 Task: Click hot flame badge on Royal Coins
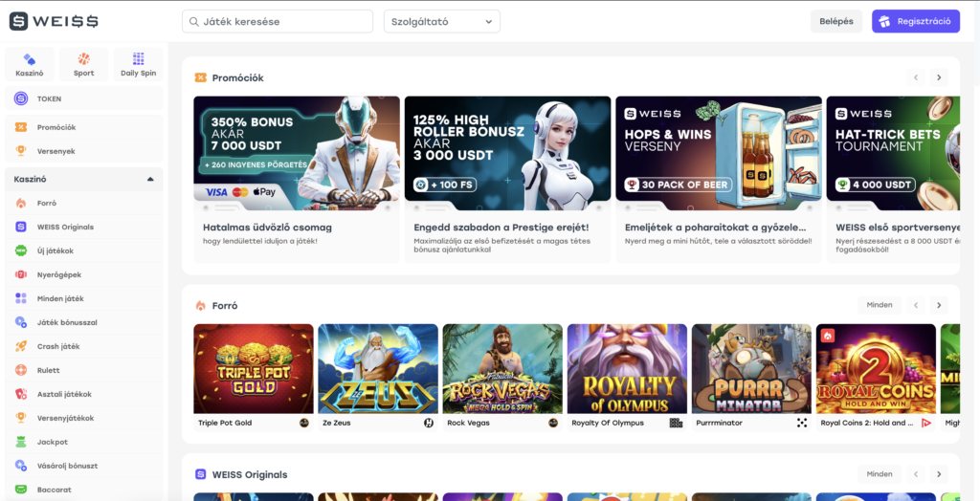coord(828,336)
